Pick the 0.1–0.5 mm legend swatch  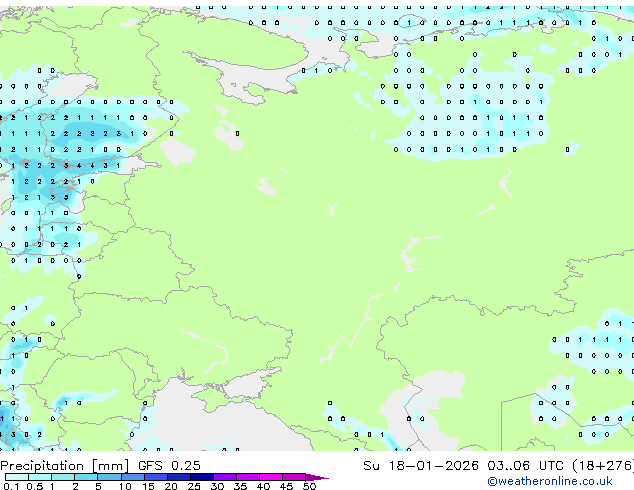17,477
